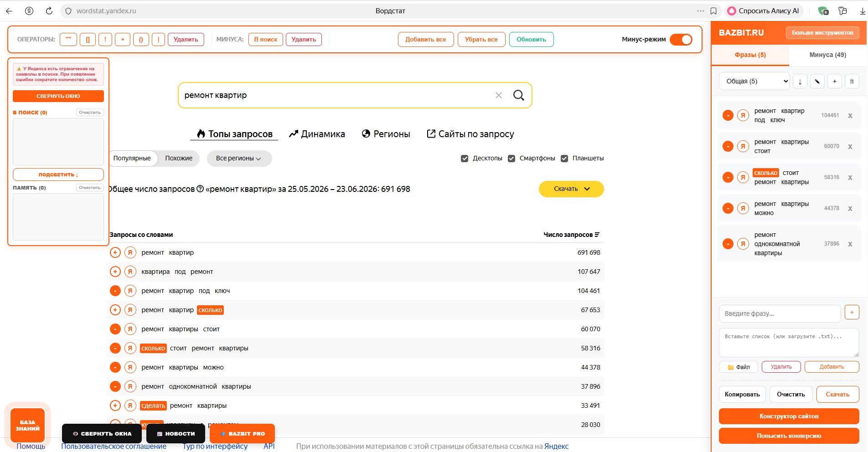Open the Сайты по запросу tab
868x452 pixels.
point(470,134)
